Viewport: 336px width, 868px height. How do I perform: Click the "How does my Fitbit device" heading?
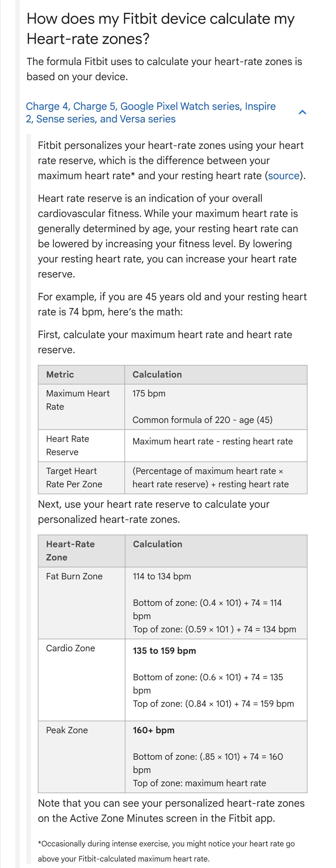click(x=160, y=29)
